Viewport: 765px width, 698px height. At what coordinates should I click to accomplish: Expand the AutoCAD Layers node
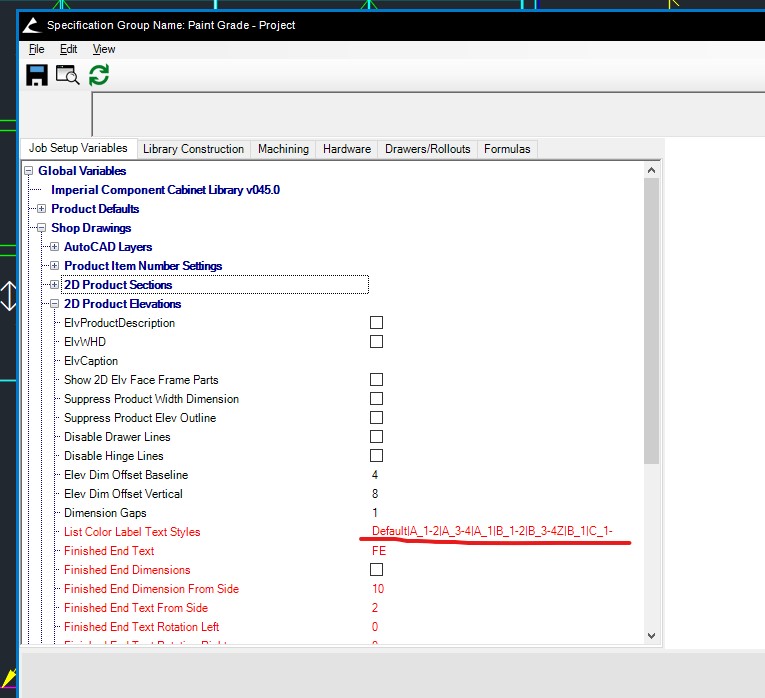54,247
